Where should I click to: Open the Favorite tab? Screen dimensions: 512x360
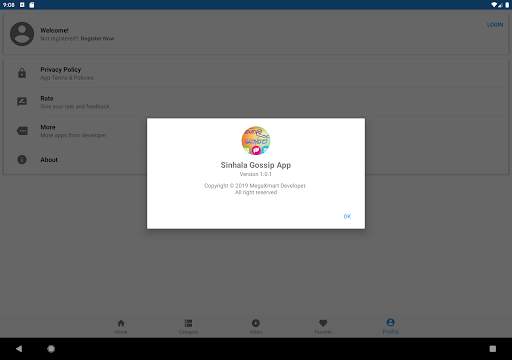323,326
